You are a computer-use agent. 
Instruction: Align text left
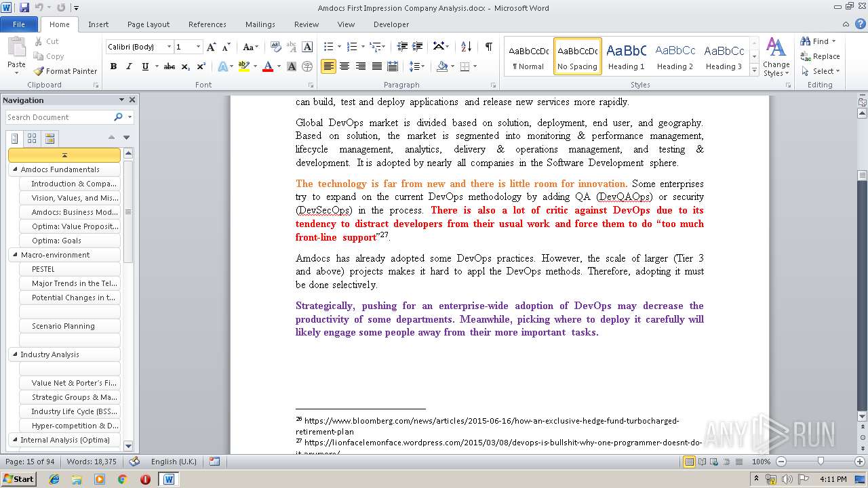(x=328, y=66)
